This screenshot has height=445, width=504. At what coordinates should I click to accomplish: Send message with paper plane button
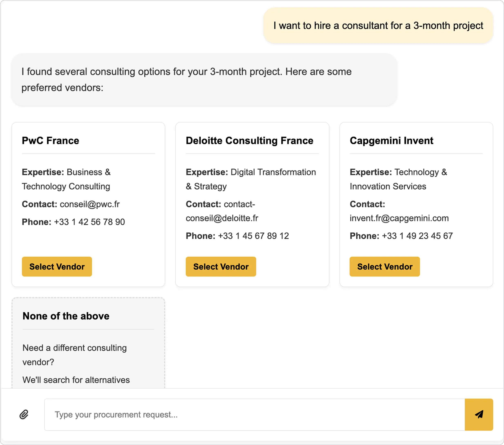pyautogui.click(x=479, y=414)
